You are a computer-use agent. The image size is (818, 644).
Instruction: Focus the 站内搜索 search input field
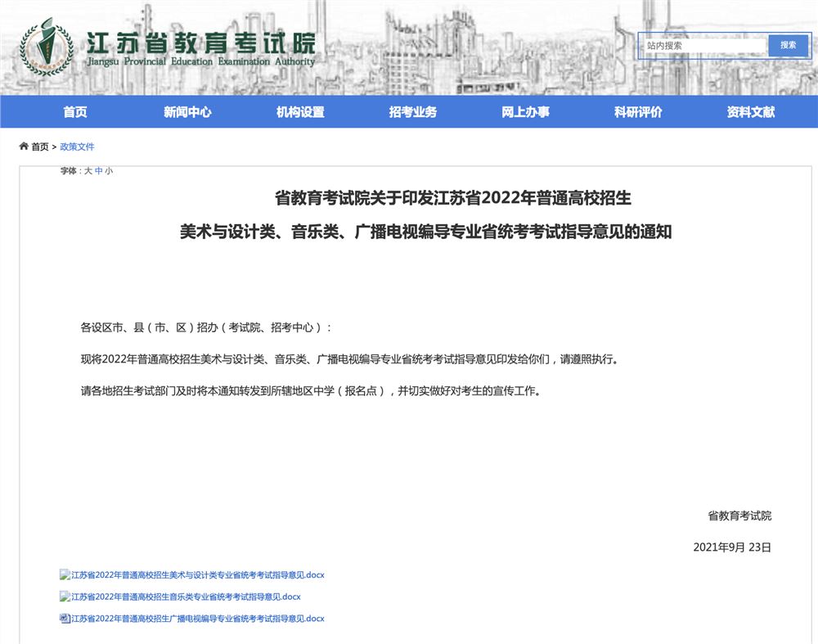tap(704, 45)
